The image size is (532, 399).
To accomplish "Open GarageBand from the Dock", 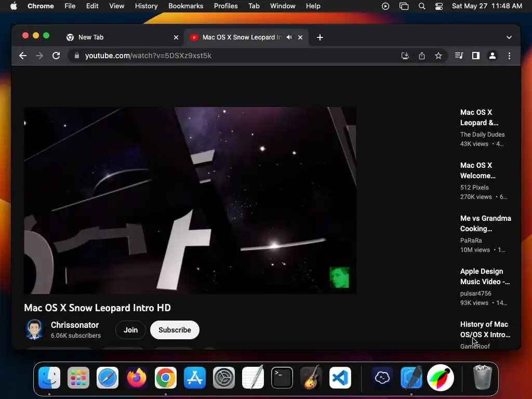I will pyautogui.click(x=311, y=377).
